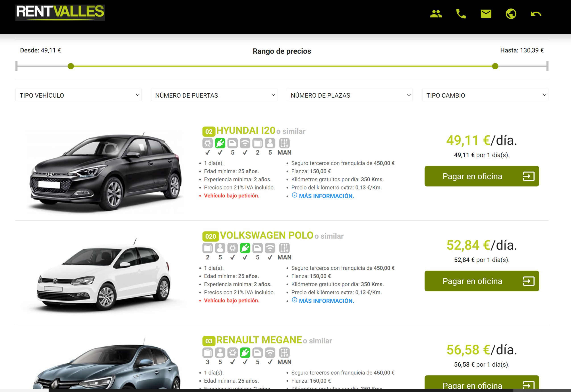Image resolution: width=571 pixels, height=392 pixels.
Task: Click the Renault Megane radio signal icon
Action: tap(270, 353)
